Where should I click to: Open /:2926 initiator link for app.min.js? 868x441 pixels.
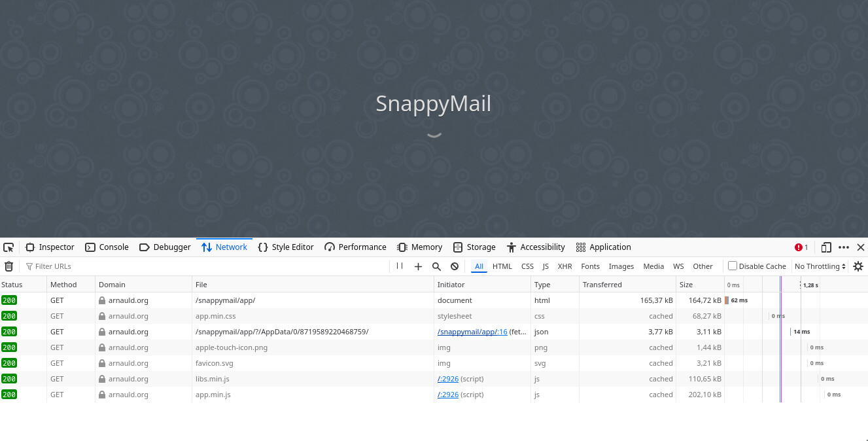(x=448, y=395)
